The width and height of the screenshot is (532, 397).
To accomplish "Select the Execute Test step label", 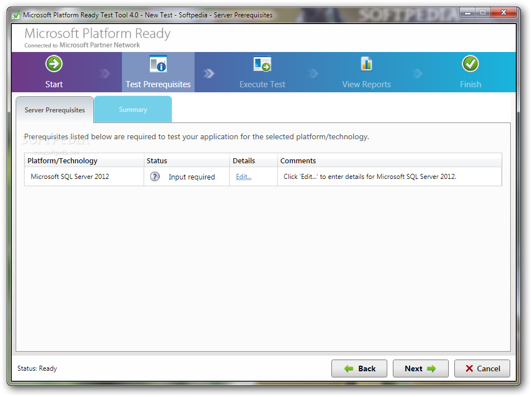I will 262,84.
